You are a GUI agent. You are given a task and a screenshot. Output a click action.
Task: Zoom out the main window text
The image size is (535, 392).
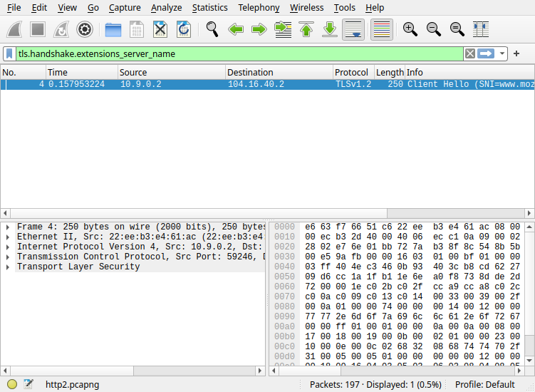434,29
